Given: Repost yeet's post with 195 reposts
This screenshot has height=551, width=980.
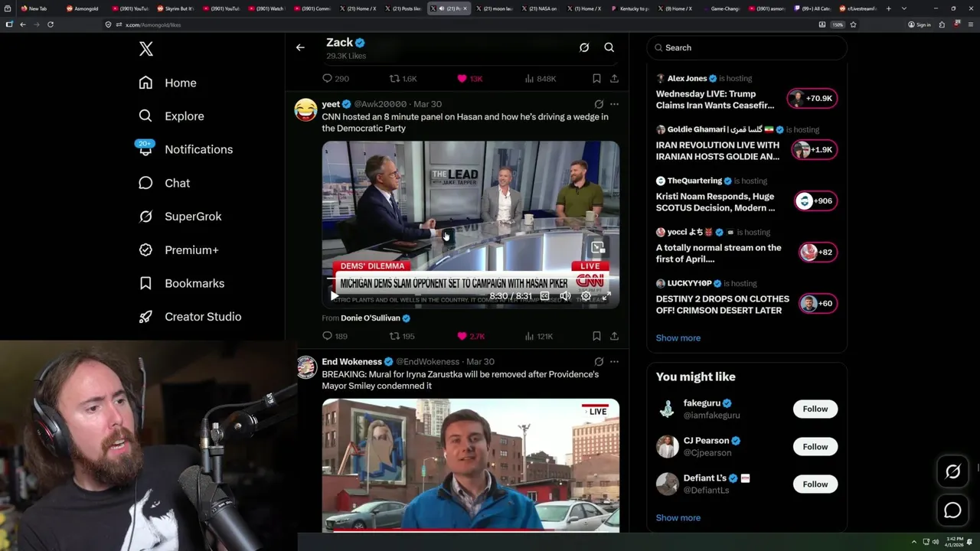Looking at the screenshot, I should [402, 336].
